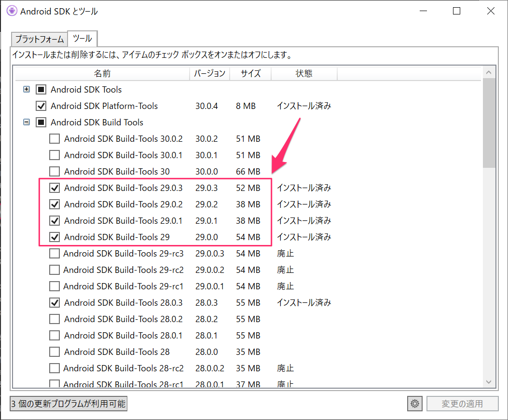Uncheck Android SDK Build-Tools 29.0.2

coord(55,204)
